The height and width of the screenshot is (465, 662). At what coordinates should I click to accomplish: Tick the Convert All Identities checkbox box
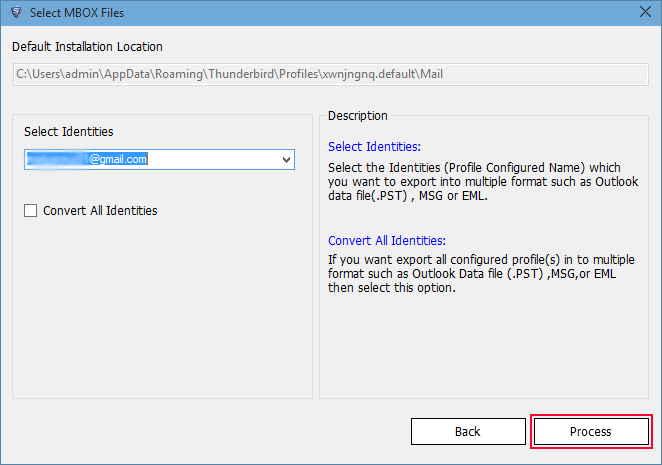pyautogui.click(x=30, y=210)
